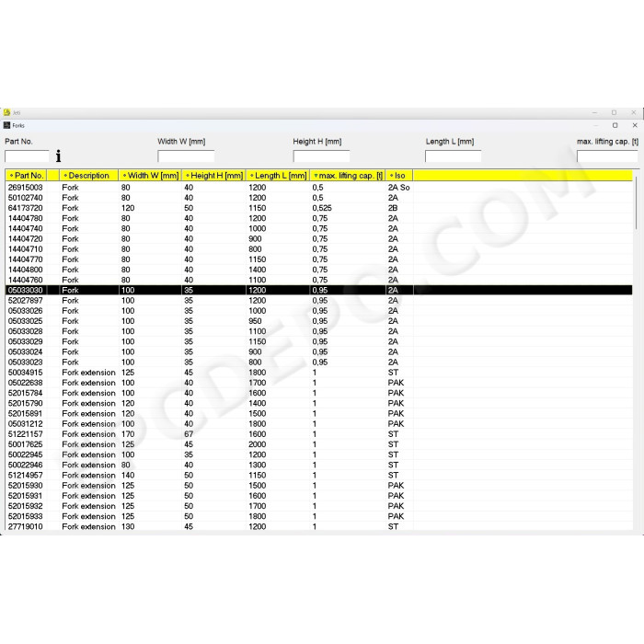The width and height of the screenshot is (644, 644).
Task: Click highlighted part number 05033030
Action: (x=26, y=290)
